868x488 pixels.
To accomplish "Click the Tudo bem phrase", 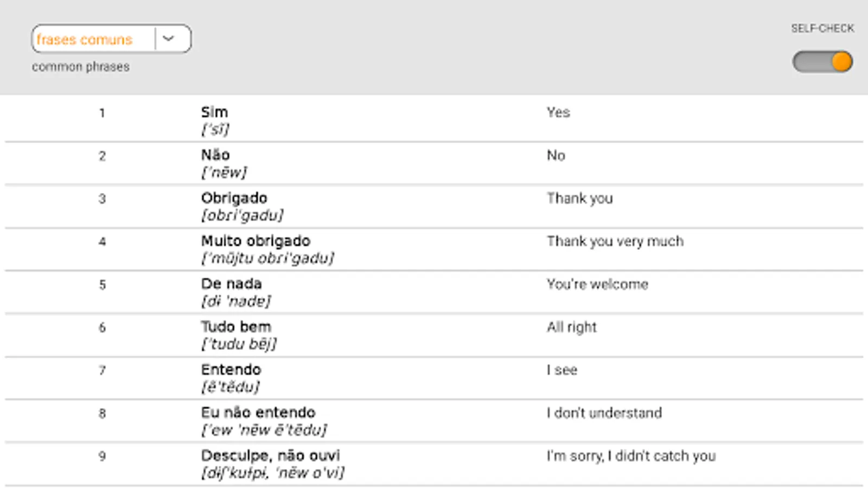I will click(x=236, y=326).
